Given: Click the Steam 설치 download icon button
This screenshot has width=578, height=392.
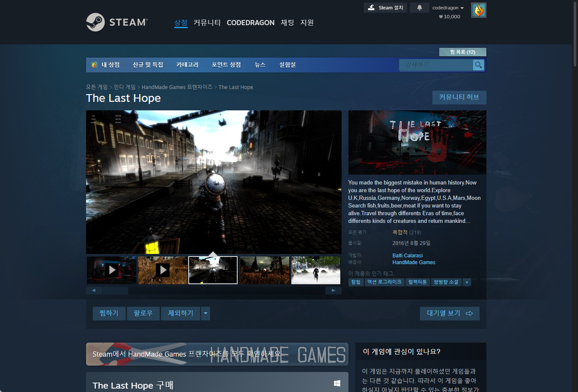Looking at the screenshot, I should 385,8.
